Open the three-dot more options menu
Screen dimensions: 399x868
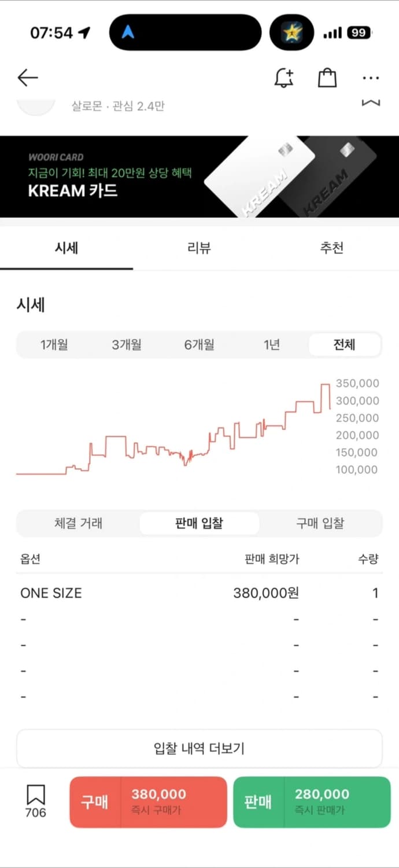point(371,78)
